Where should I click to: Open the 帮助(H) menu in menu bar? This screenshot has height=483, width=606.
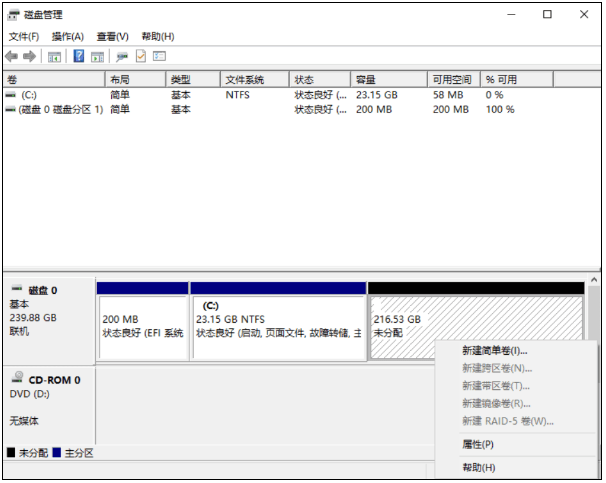tap(158, 37)
